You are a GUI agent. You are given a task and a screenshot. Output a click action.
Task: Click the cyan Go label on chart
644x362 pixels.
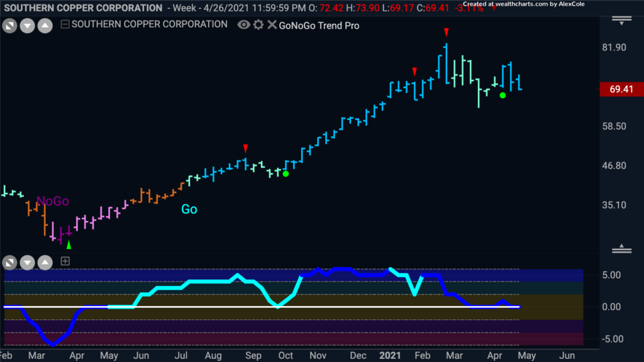(x=189, y=209)
